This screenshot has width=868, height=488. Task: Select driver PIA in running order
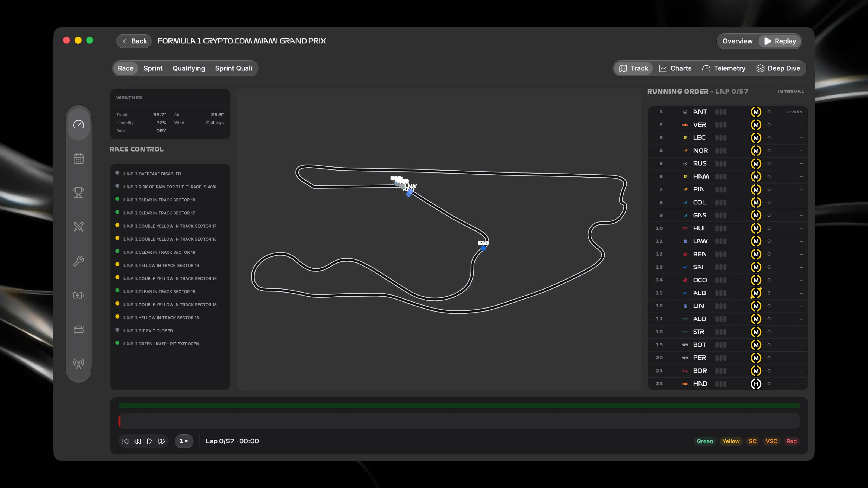pos(728,190)
